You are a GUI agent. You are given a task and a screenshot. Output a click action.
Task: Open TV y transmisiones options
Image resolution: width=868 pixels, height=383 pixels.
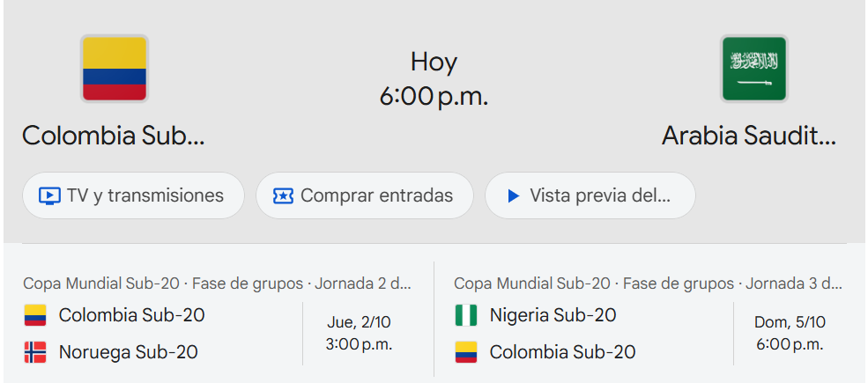point(133,195)
